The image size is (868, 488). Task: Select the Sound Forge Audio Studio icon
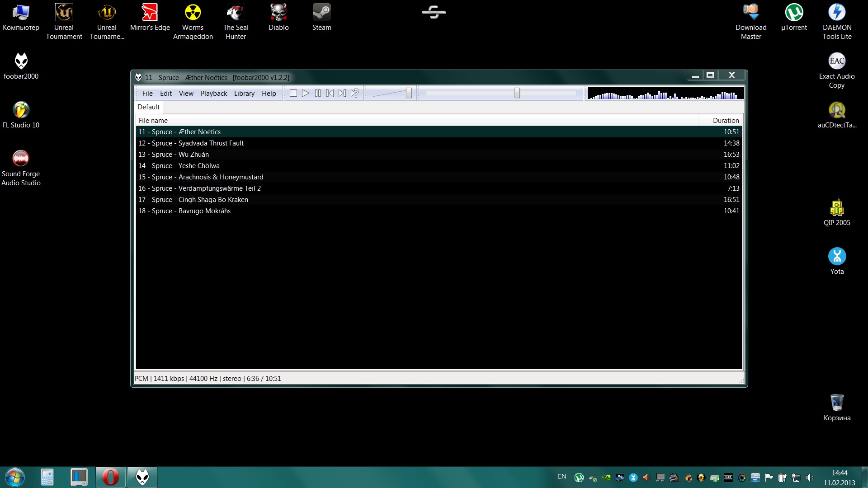click(x=21, y=168)
